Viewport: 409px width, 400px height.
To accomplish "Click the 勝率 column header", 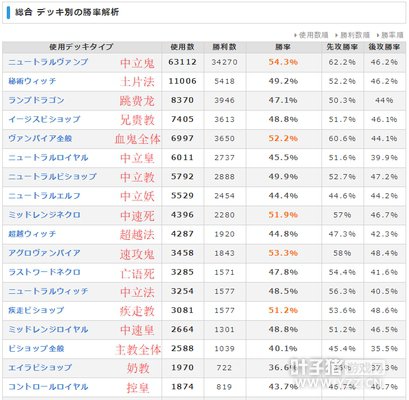I will [x=283, y=47].
